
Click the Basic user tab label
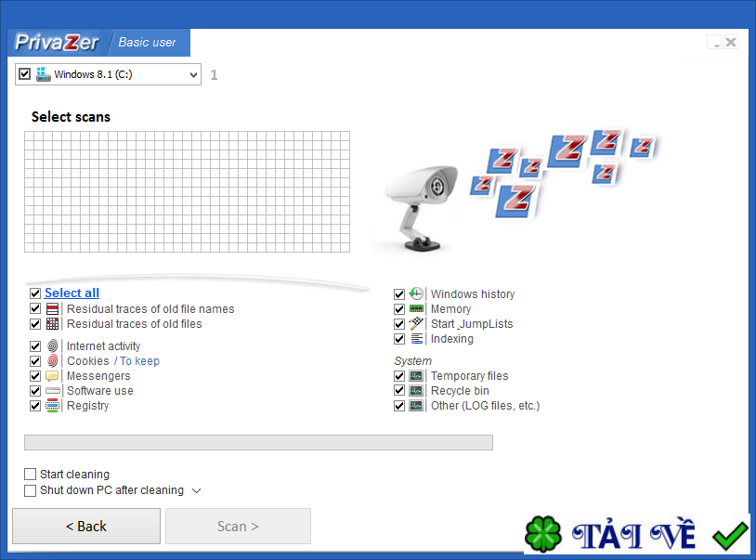147,43
